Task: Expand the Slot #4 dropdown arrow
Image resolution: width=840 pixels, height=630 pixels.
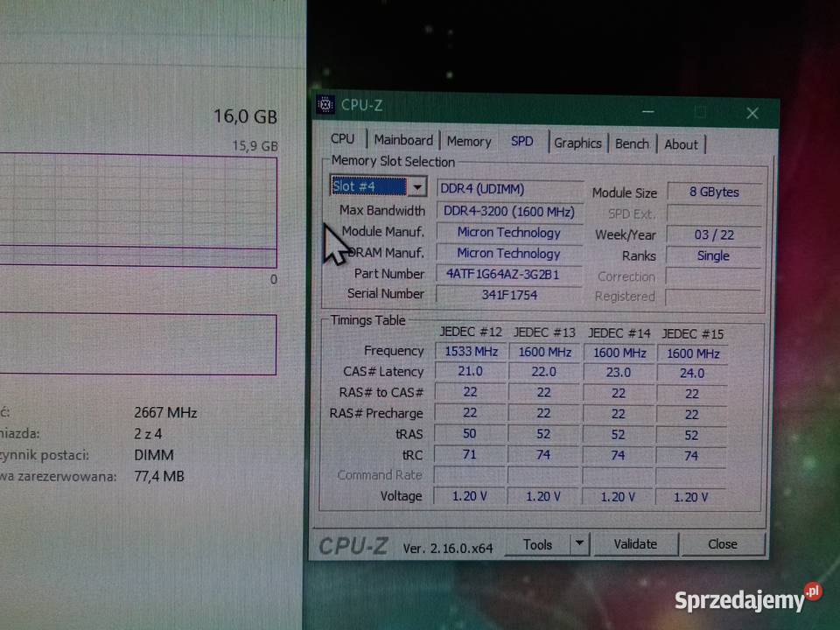Action: (x=416, y=187)
